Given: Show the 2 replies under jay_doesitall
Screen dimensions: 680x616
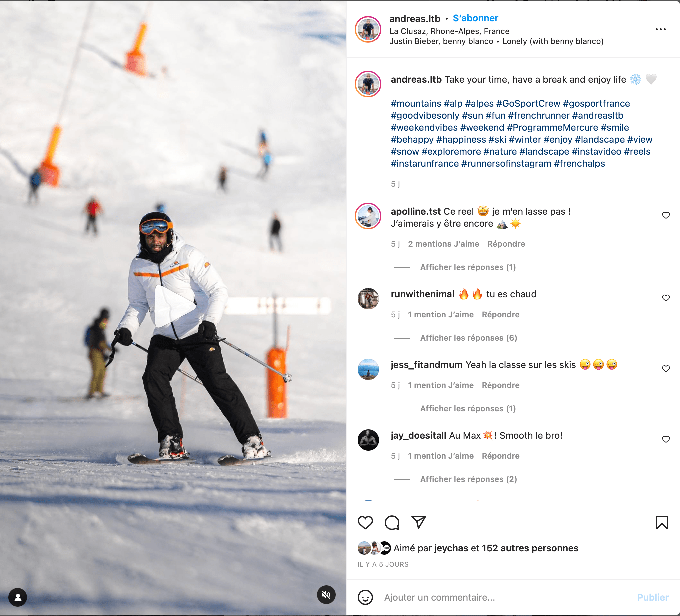Looking at the screenshot, I should tap(468, 479).
